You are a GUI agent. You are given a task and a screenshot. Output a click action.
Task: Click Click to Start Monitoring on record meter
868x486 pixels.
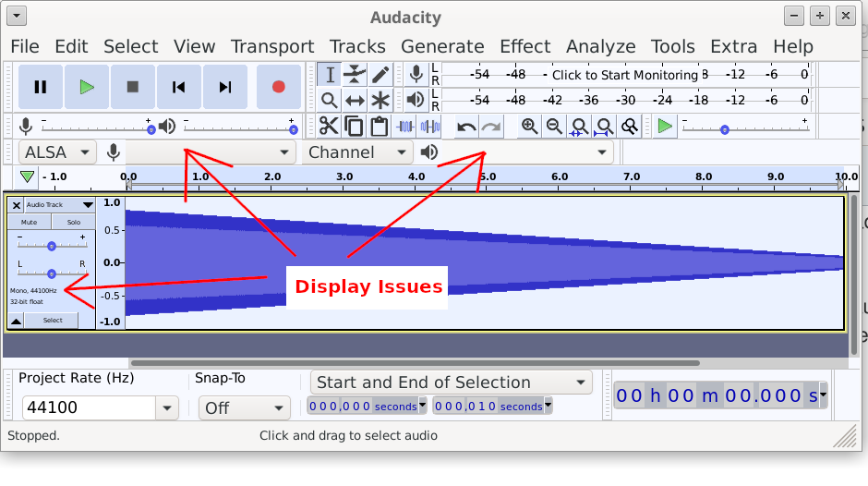point(625,75)
